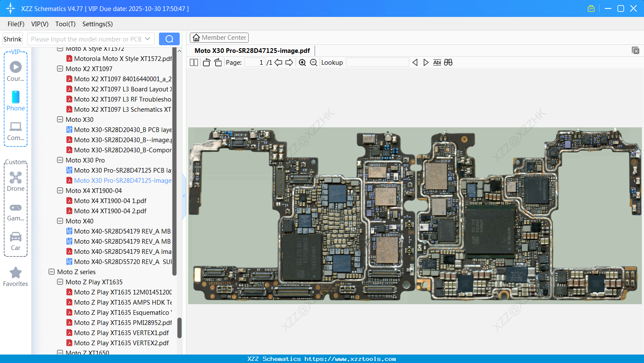Rotate the page counterclockwise
The image size is (644, 363).
click(x=206, y=63)
